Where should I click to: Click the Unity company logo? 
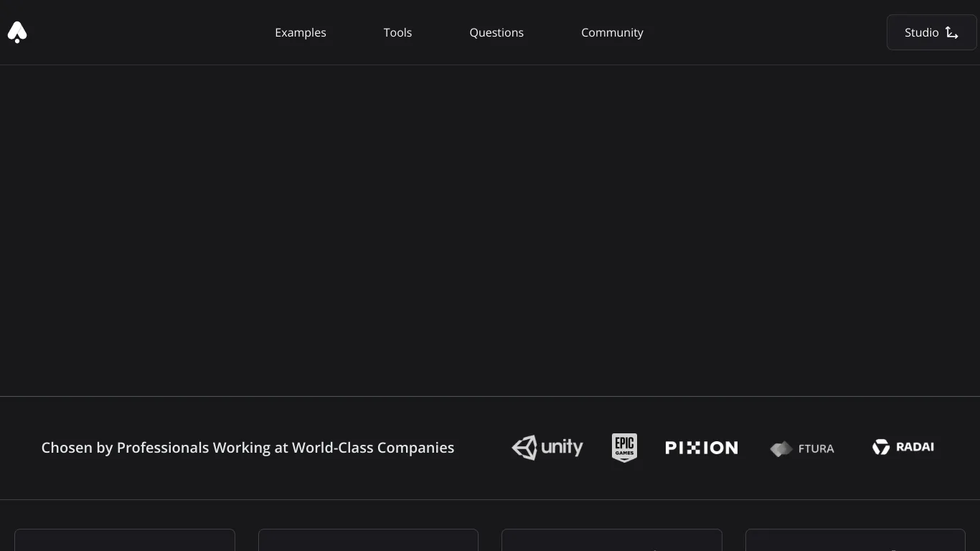pyautogui.click(x=547, y=447)
